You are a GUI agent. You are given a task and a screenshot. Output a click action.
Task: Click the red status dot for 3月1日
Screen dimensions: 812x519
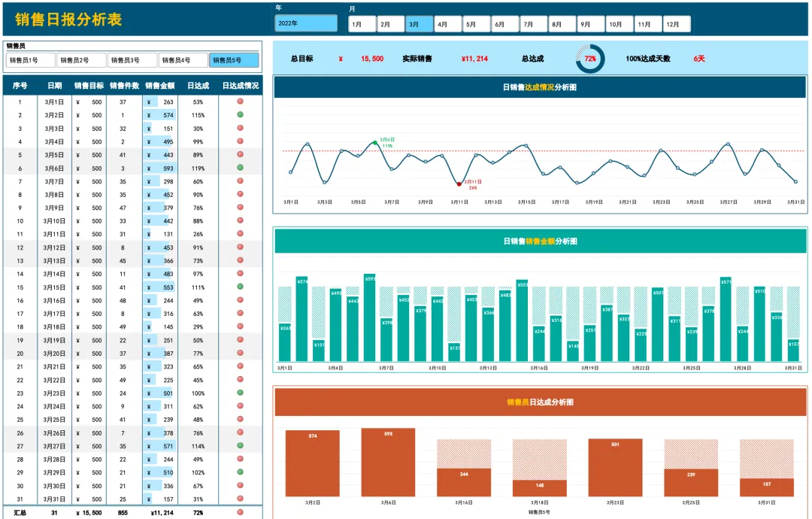click(241, 102)
